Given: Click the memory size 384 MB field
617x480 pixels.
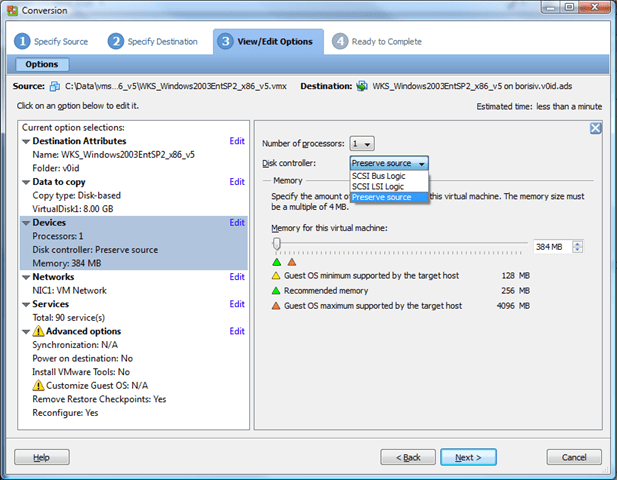Looking at the screenshot, I should click(x=551, y=246).
